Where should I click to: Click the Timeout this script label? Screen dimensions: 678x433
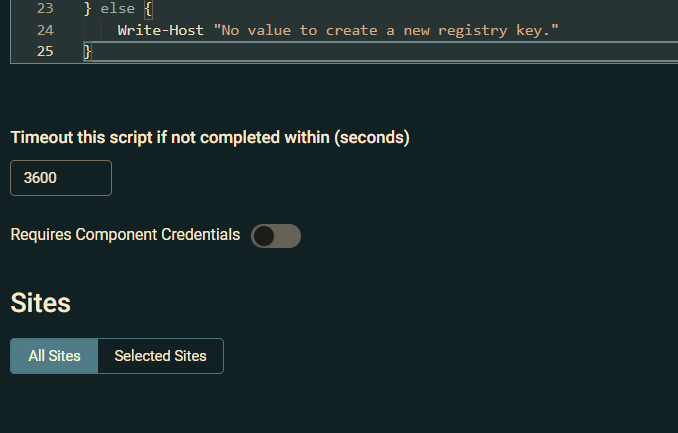(x=210, y=138)
